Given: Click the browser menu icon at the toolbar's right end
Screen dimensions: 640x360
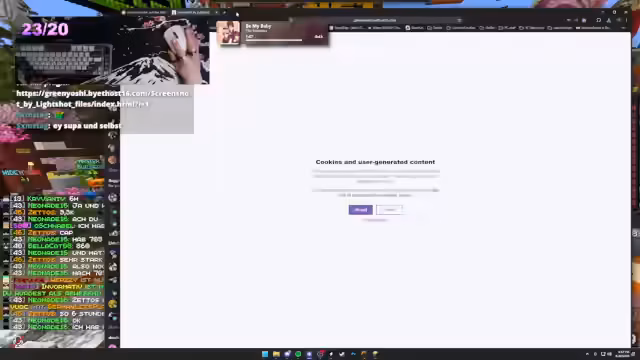Looking at the screenshot, I should (627, 20).
